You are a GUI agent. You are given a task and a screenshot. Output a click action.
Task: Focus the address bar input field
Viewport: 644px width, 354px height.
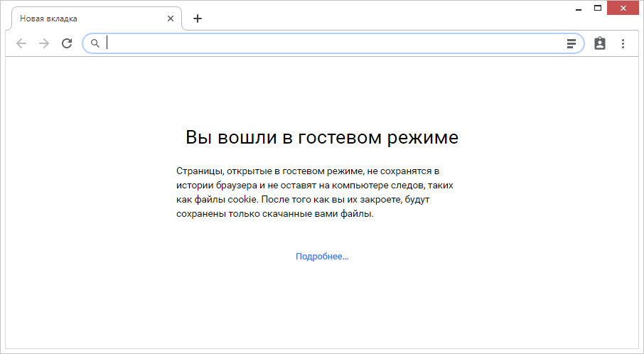point(333,43)
